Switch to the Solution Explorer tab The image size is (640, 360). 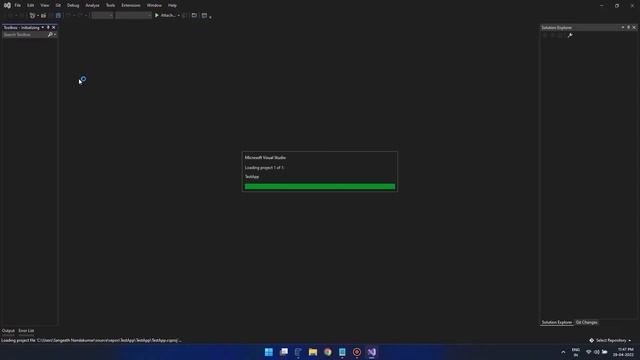click(557, 322)
